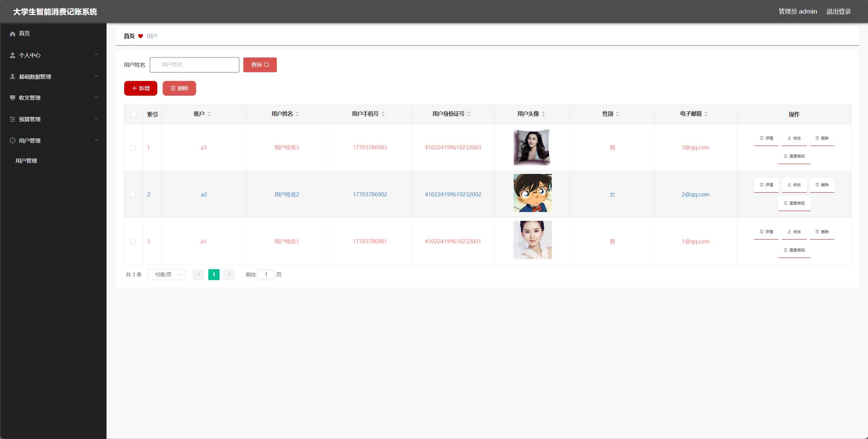Sort by 用户身份证号 column arrows

[469, 114]
